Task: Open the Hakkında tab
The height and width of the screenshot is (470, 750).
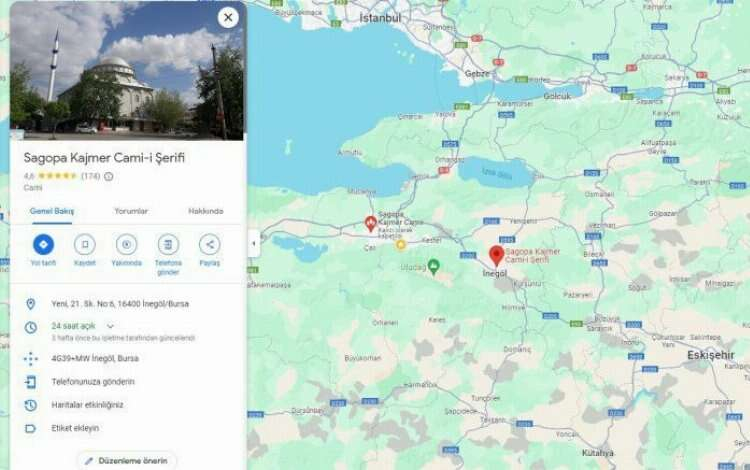Action: pyautogui.click(x=206, y=211)
